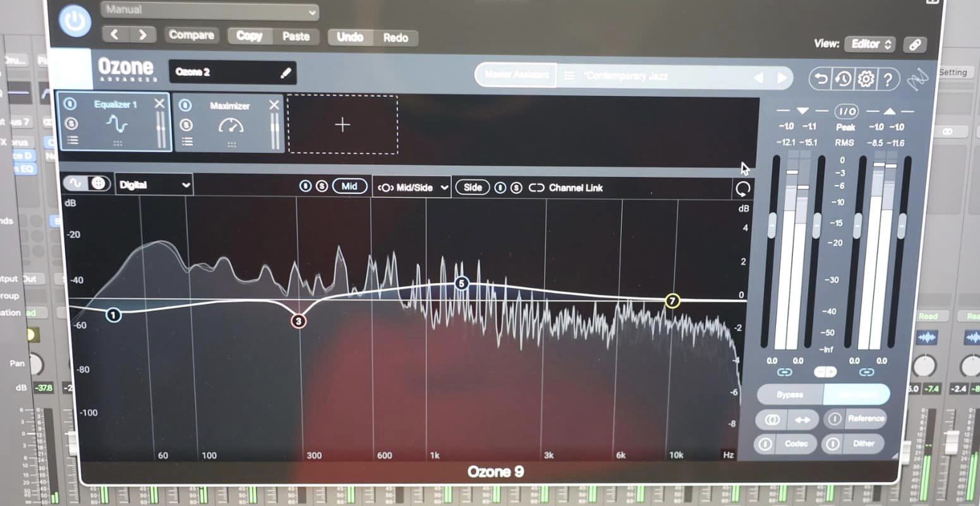Select the Side channel tab

tap(473, 188)
